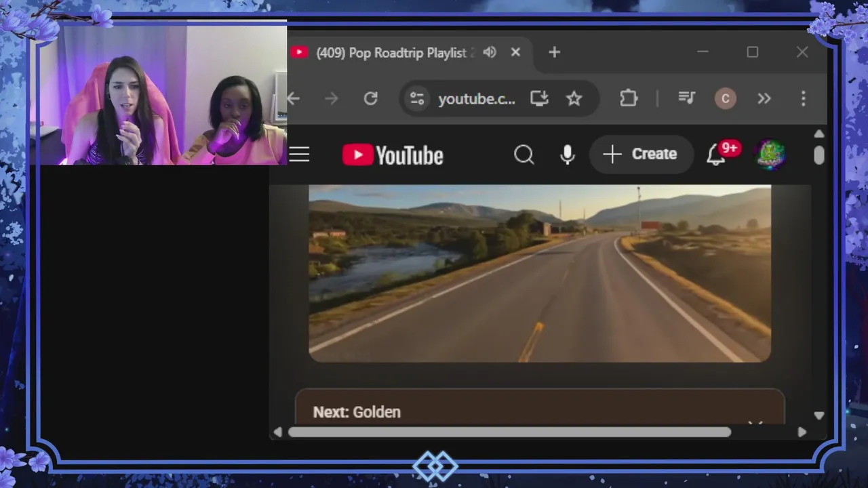Reload the YouTube page
Screen dimensions: 868x488
tap(370, 99)
